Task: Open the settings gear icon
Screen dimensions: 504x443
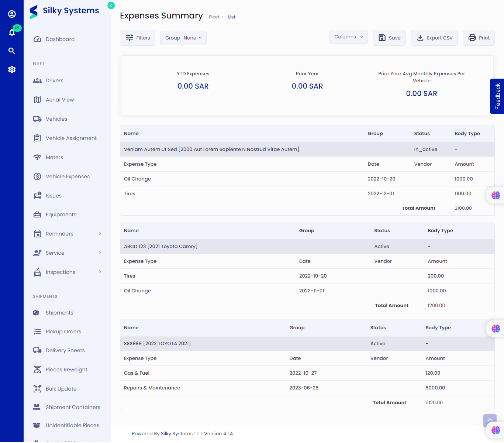Action: coord(12,69)
